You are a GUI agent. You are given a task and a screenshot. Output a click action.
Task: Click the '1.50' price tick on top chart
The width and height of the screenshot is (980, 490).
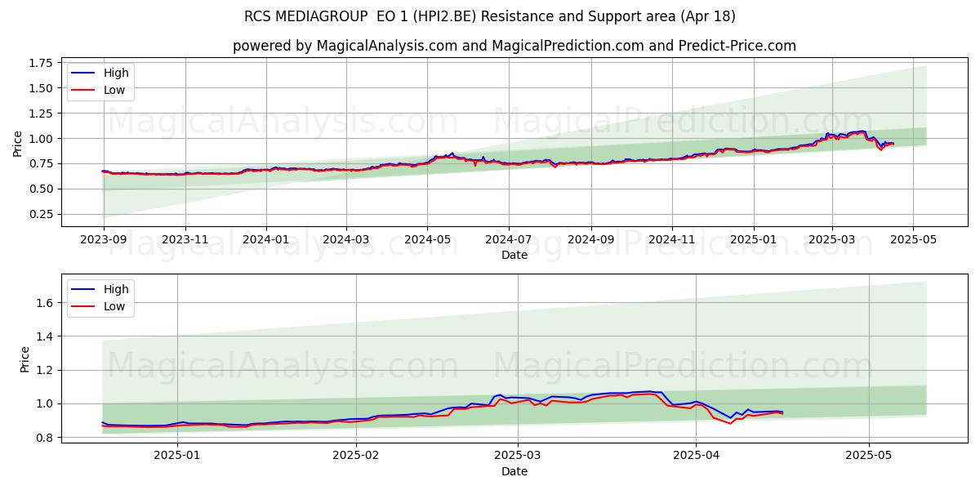pos(41,88)
